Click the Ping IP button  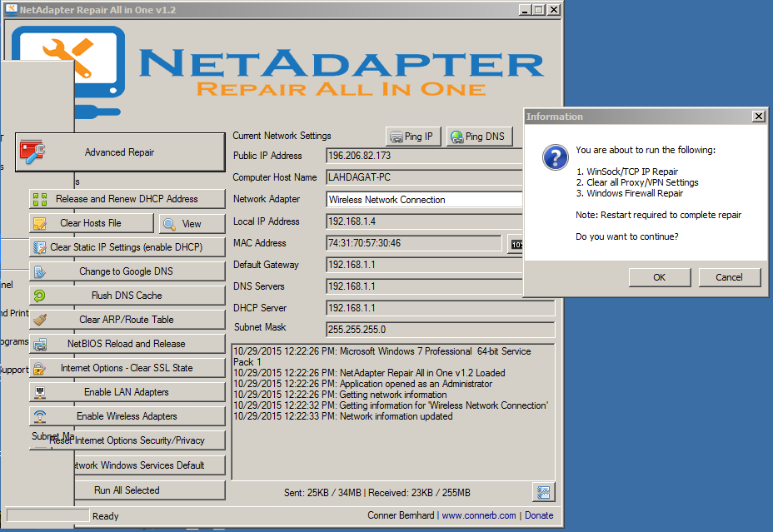413,137
